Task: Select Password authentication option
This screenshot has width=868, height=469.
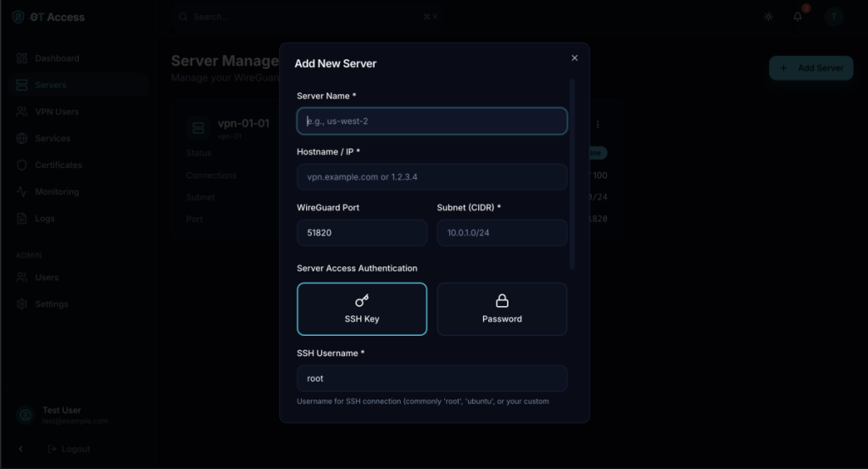Action: coord(502,309)
